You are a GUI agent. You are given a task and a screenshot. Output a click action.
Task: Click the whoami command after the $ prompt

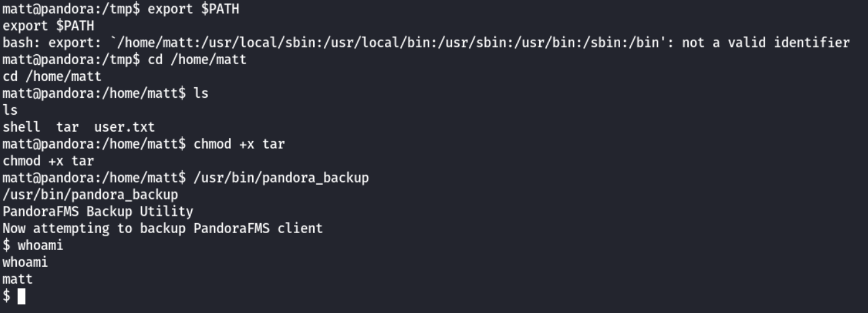click(x=40, y=245)
